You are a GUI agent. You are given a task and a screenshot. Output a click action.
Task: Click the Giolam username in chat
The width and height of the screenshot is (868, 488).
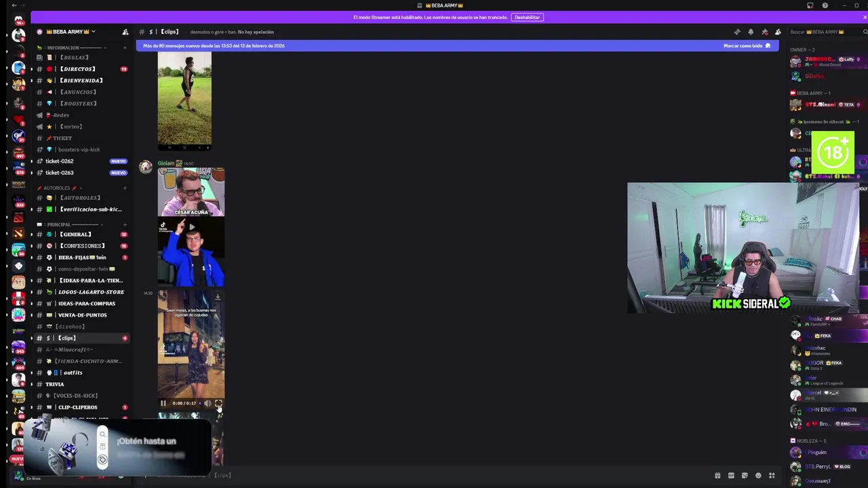point(166,163)
